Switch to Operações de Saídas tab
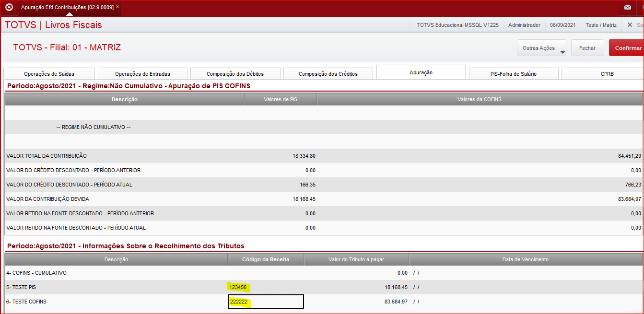Screen dimensions: 644x314 [x=49, y=74]
